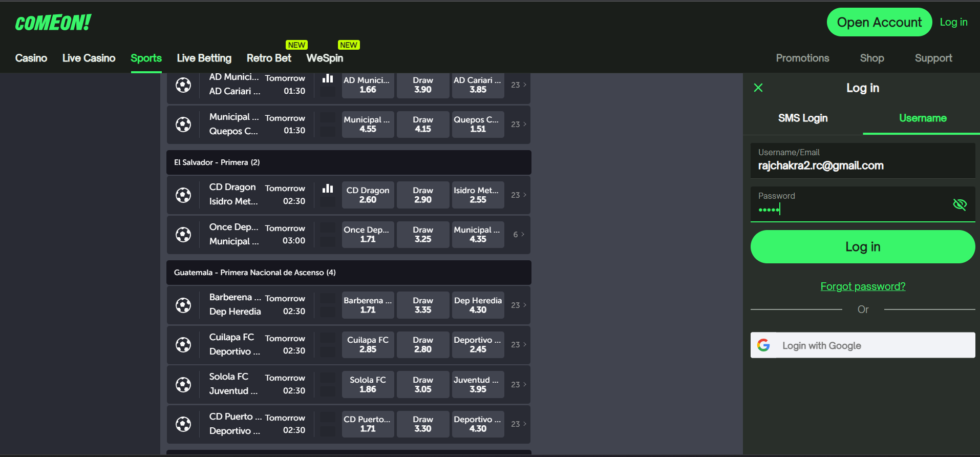Screen dimensions: 980x457
Task: Bet on AD Cariari at 3.85
Action: [x=478, y=85]
